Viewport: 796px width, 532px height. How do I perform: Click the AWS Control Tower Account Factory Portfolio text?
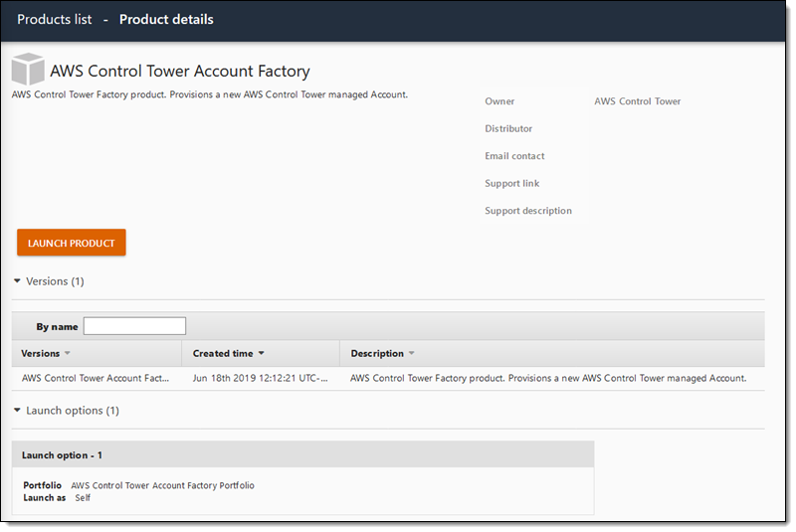[162, 485]
